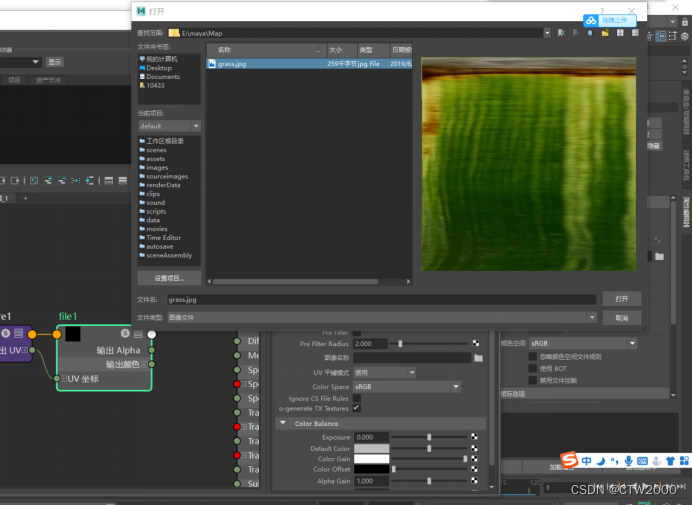Go back using the dialog's back-arrow icon

pyautogui.click(x=561, y=33)
